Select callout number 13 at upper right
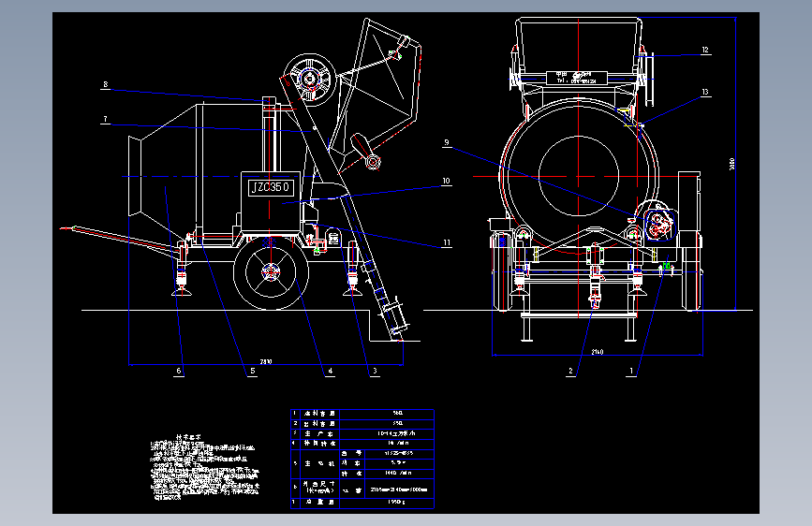The image size is (812, 526). pyautogui.click(x=705, y=92)
